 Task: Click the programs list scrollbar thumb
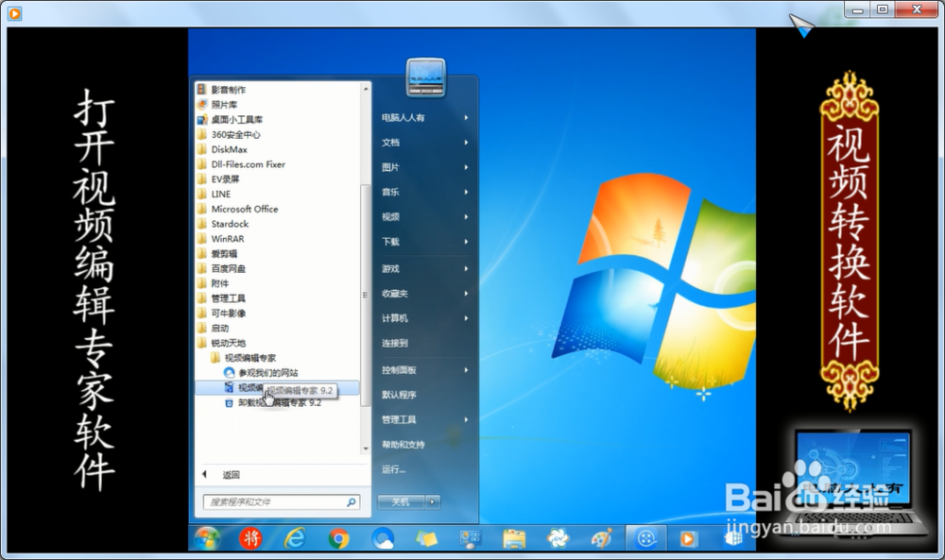pos(365,295)
